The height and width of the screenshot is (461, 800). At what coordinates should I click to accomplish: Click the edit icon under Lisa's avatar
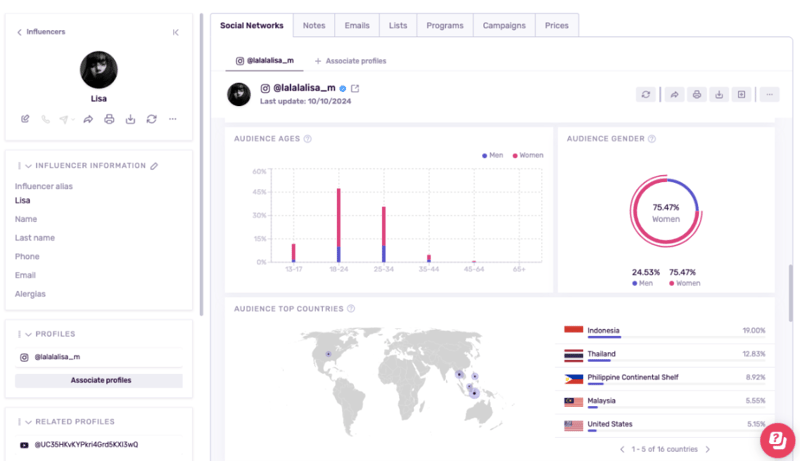25,119
